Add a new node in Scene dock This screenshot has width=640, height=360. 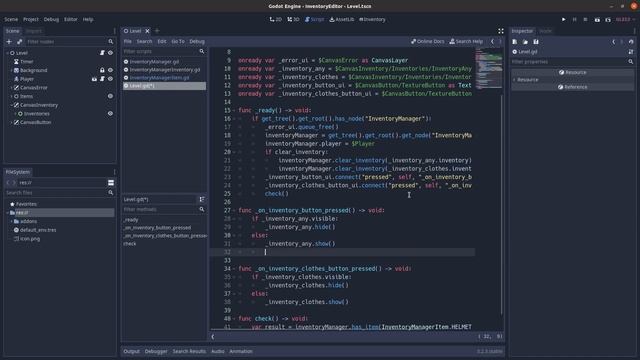coord(9,42)
